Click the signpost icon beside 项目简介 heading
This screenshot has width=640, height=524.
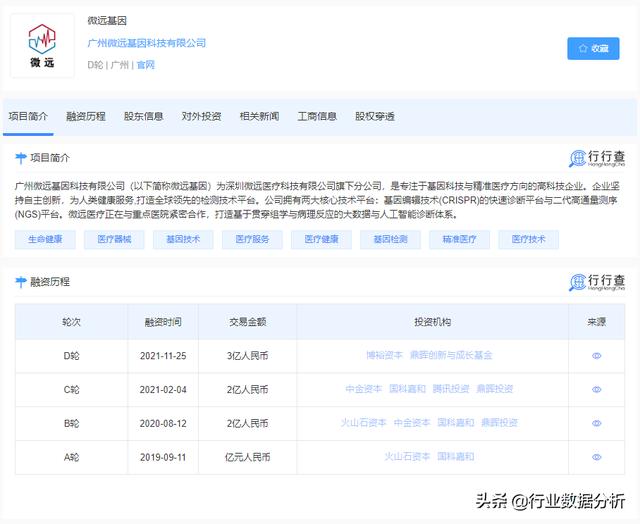(x=20, y=158)
